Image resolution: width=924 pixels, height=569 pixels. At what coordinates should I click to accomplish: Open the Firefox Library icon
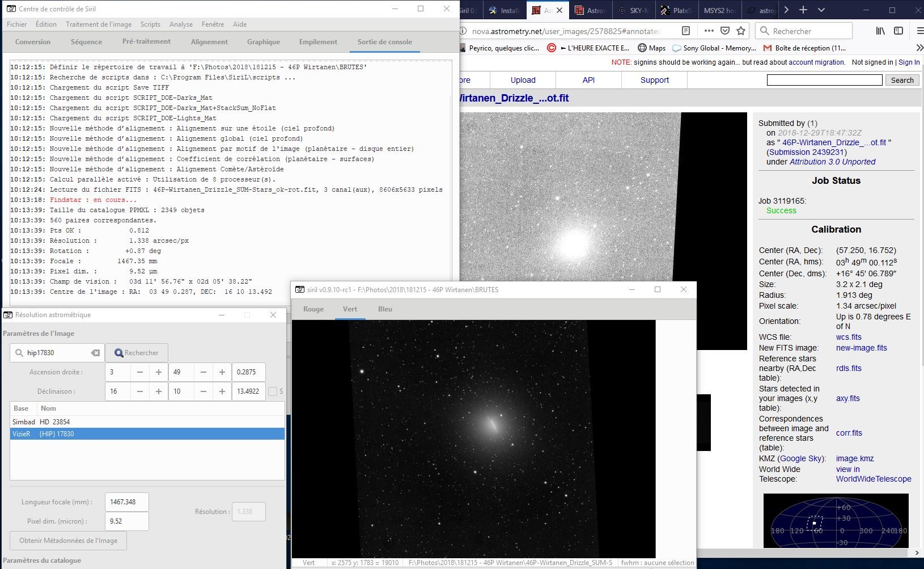880,31
